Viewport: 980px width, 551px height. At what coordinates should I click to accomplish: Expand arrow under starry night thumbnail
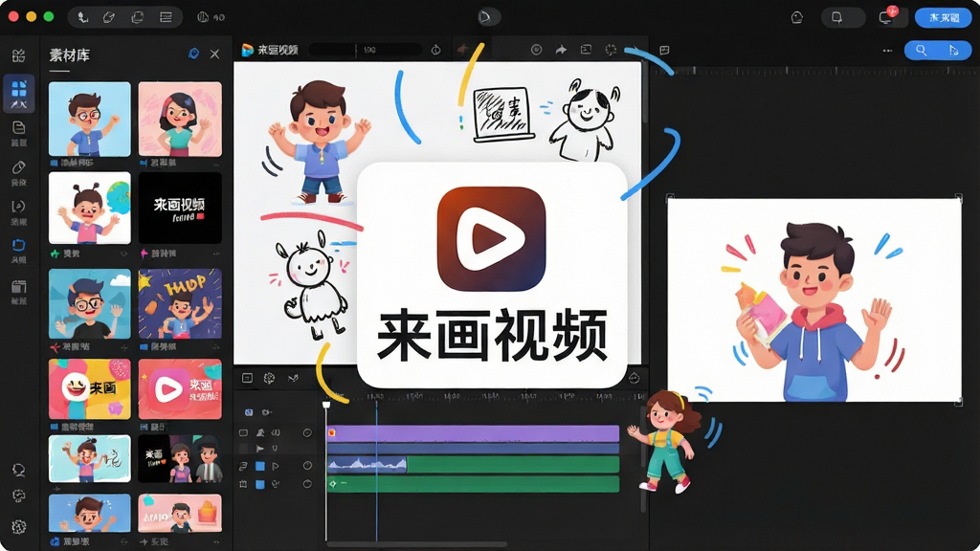[x=216, y=346]
